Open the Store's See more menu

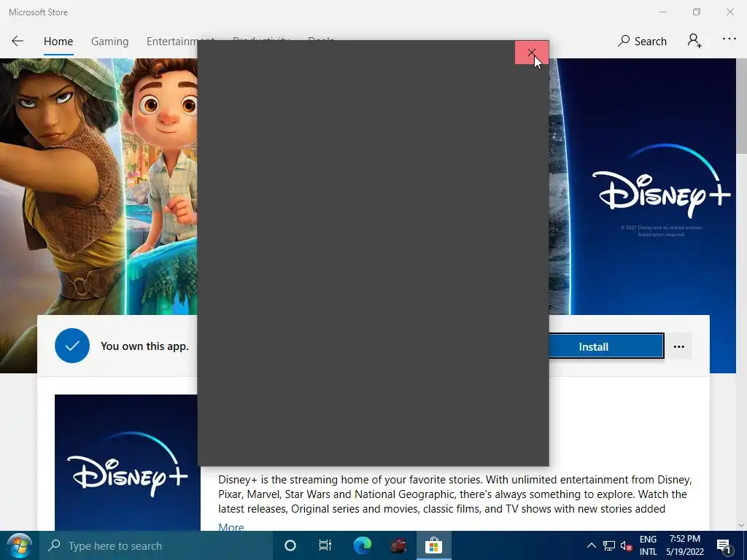[729, 39]
